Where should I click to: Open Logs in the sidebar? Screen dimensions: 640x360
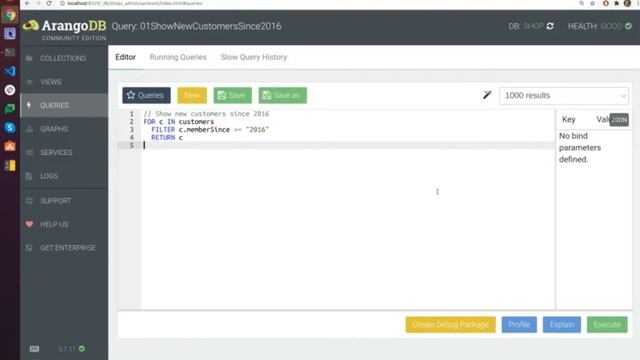[64, 176]
